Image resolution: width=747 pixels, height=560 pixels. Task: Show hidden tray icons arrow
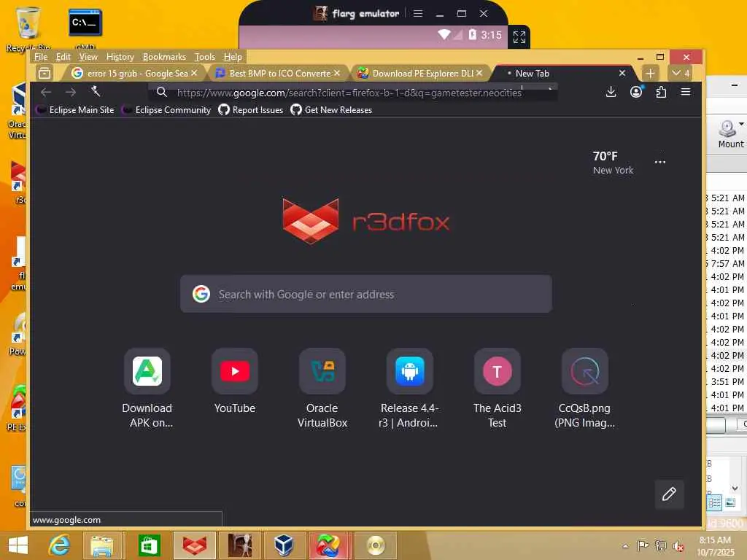click(x=625, y=546)
